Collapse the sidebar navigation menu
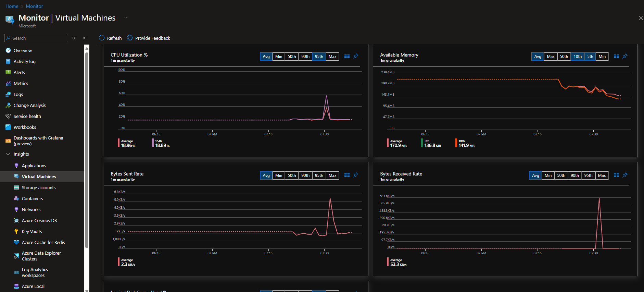This screenshot has width=644, height=292. pyautogui.click(x=84, y=38)
